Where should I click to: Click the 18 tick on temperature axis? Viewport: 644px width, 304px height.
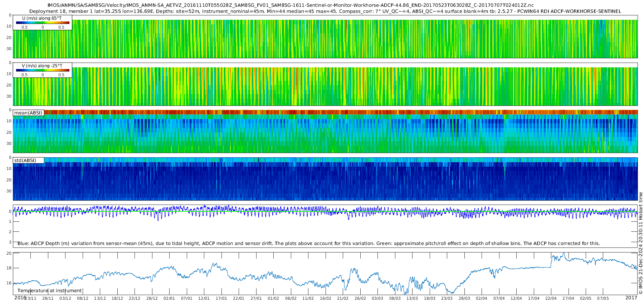9,268
